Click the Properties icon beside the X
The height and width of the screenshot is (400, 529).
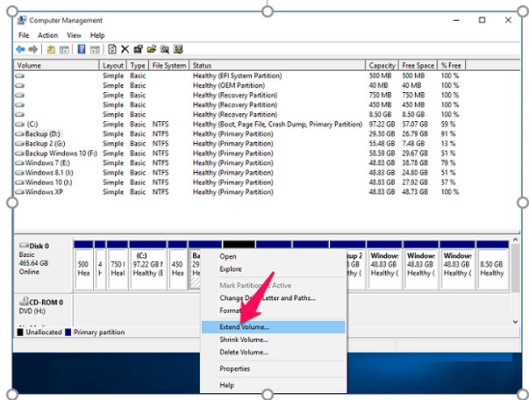[138, 49]
